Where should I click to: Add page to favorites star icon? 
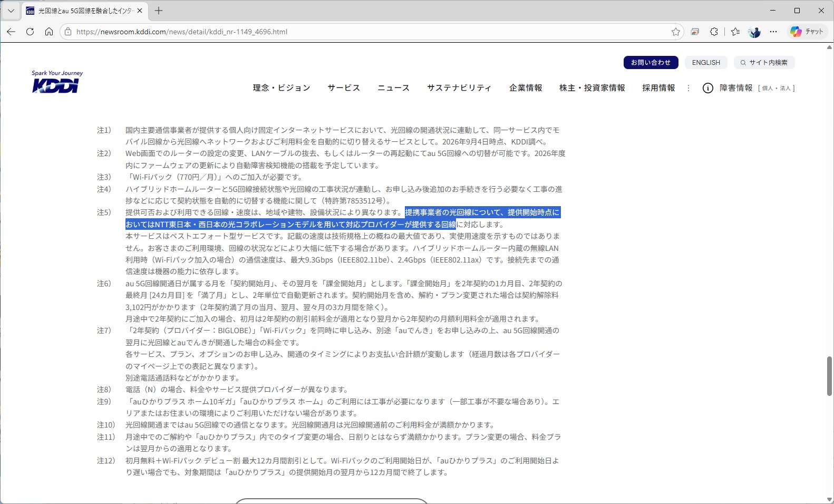coord(676,32)
